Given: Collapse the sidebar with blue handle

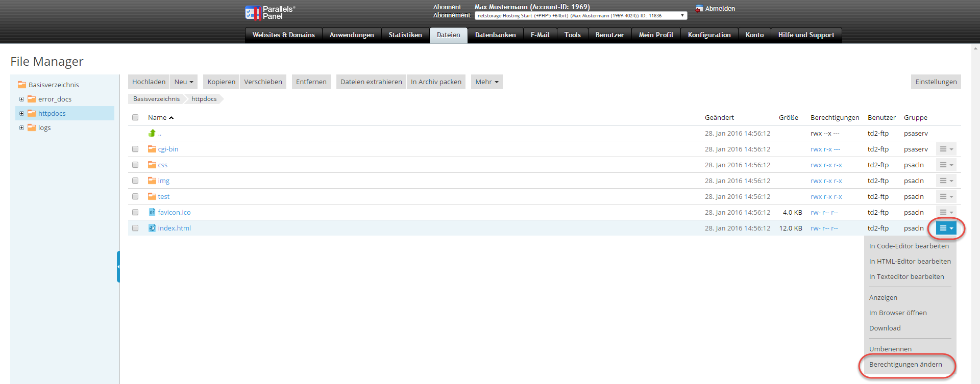Looking at the screenshot, I should 118,267.
